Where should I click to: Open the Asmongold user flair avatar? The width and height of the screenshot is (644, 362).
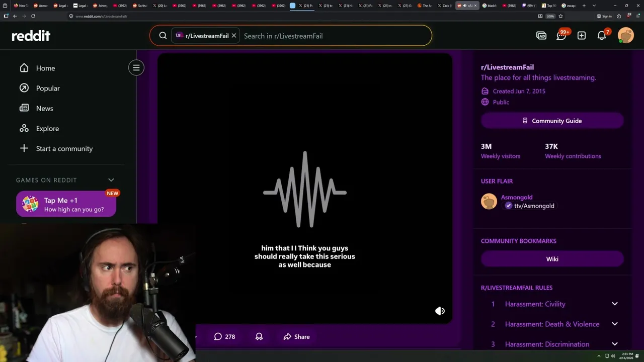[489, 201]
